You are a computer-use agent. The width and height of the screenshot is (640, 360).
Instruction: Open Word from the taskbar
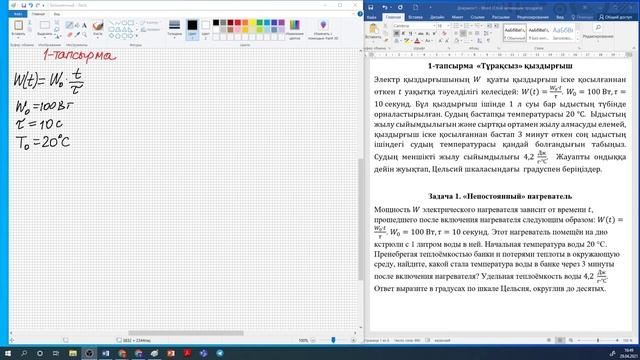point(106,353)
